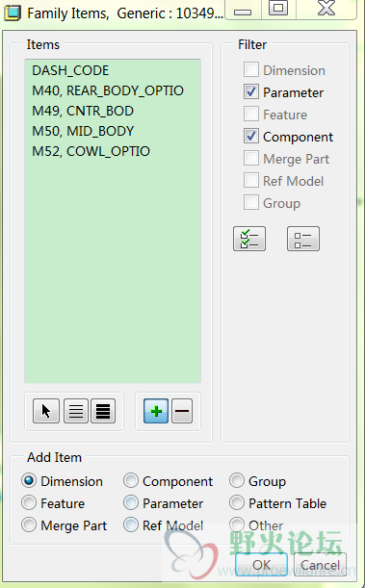Screen dimensions: 365x588
Task: Select DASH_CODE in the Items list
Action: point(70,70)
